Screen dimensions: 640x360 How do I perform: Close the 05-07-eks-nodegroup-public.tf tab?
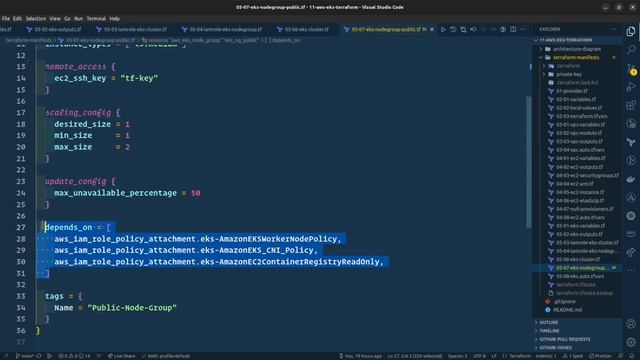pos(432,29)
